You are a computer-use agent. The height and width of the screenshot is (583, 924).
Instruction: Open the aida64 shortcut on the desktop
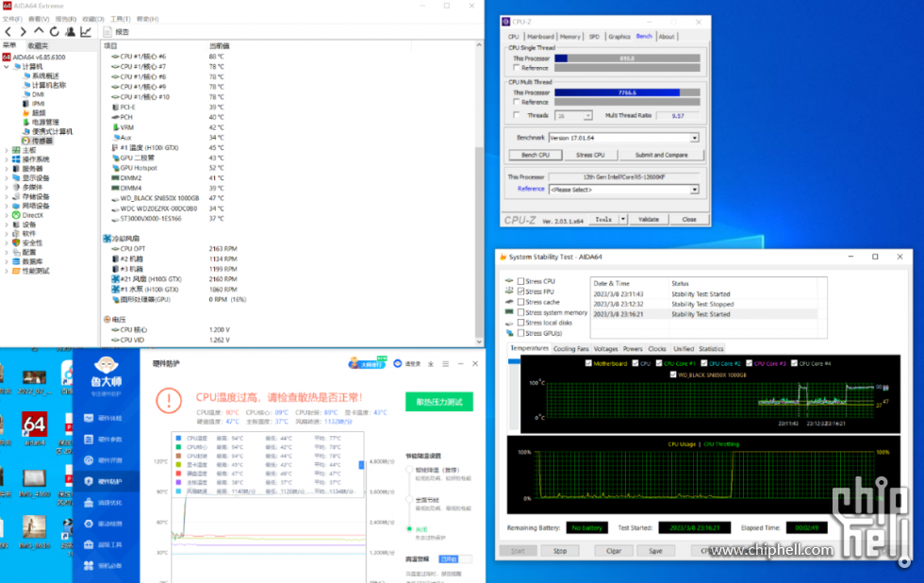tap(34, 428)
